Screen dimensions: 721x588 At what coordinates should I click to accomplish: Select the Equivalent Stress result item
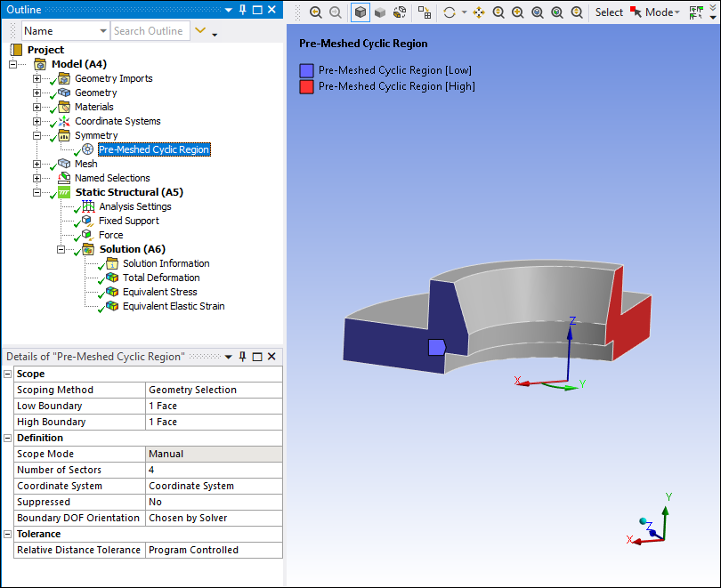[159, 292]
